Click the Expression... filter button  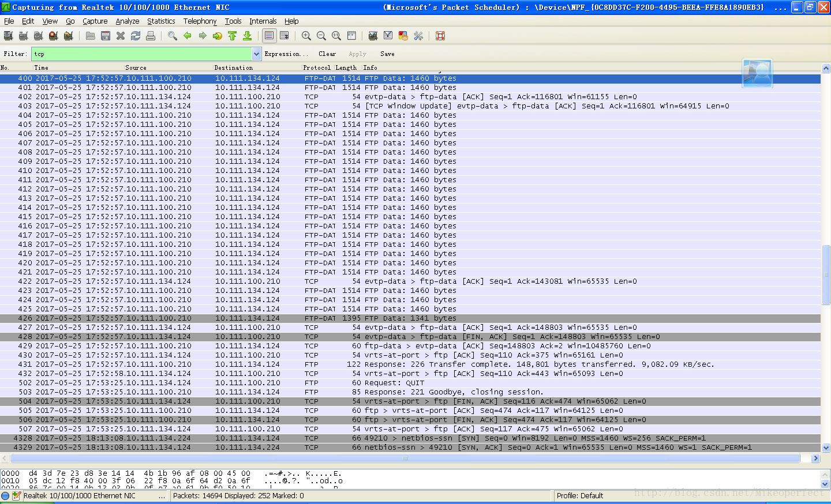point(286,54)
